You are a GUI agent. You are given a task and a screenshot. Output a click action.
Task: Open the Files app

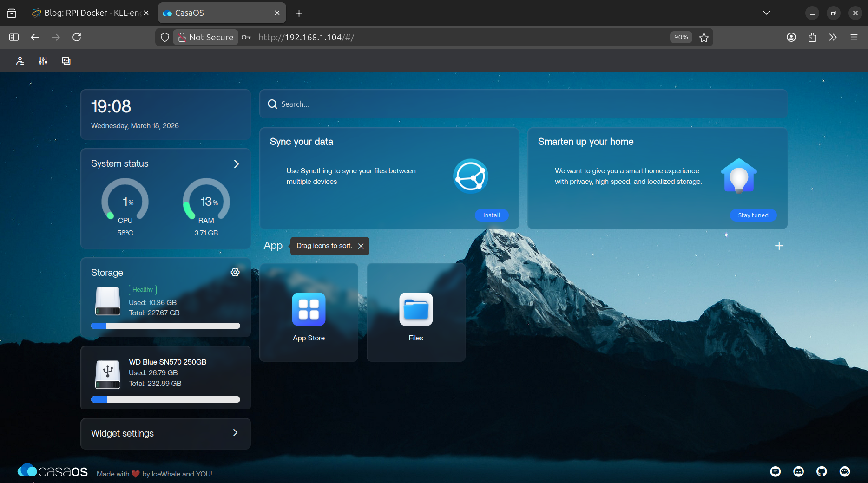coord(416,313)
